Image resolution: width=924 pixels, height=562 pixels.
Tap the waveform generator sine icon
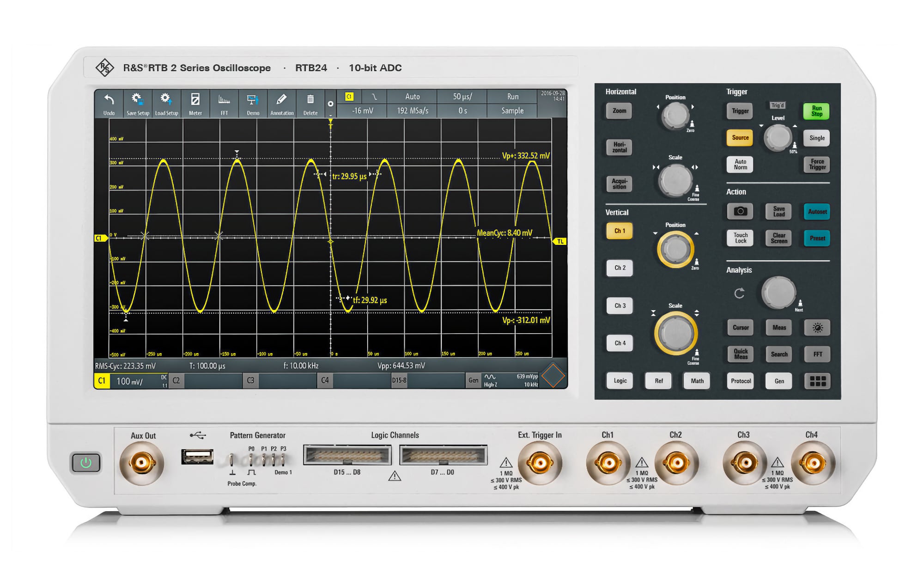coord(490,377)
